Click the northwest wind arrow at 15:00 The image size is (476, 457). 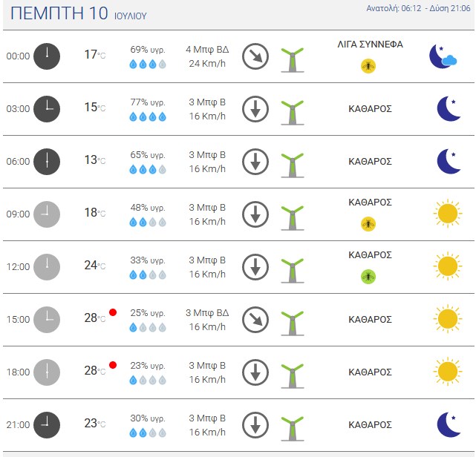(x=255, y=320)
